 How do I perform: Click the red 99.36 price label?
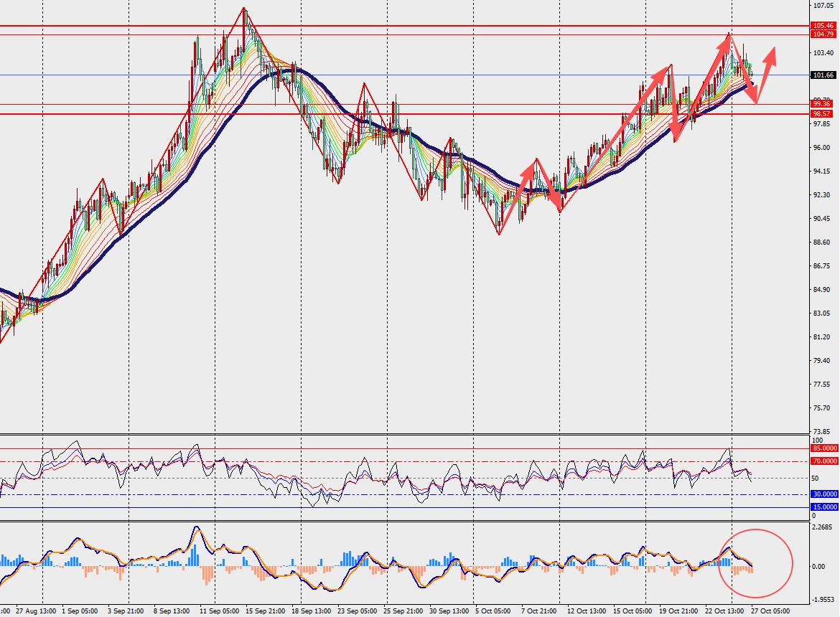pyautogui.click(x=822, y=104)
